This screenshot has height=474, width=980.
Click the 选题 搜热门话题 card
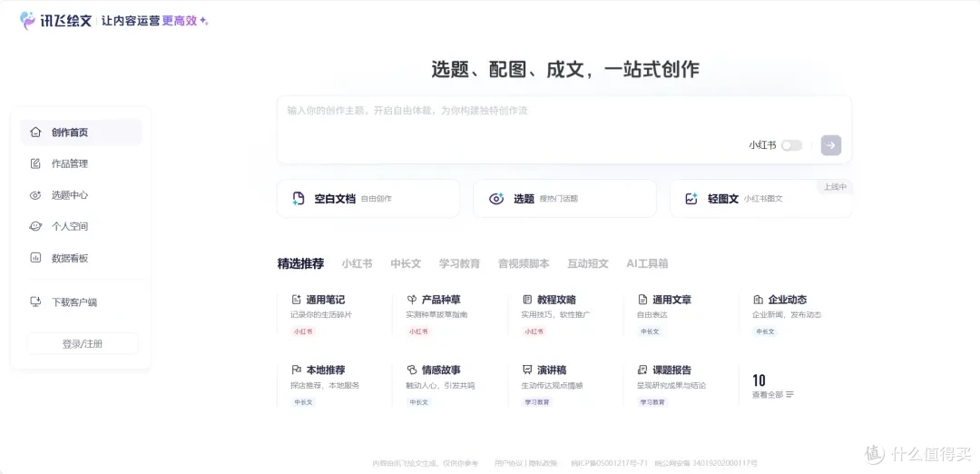coord(565,199)
